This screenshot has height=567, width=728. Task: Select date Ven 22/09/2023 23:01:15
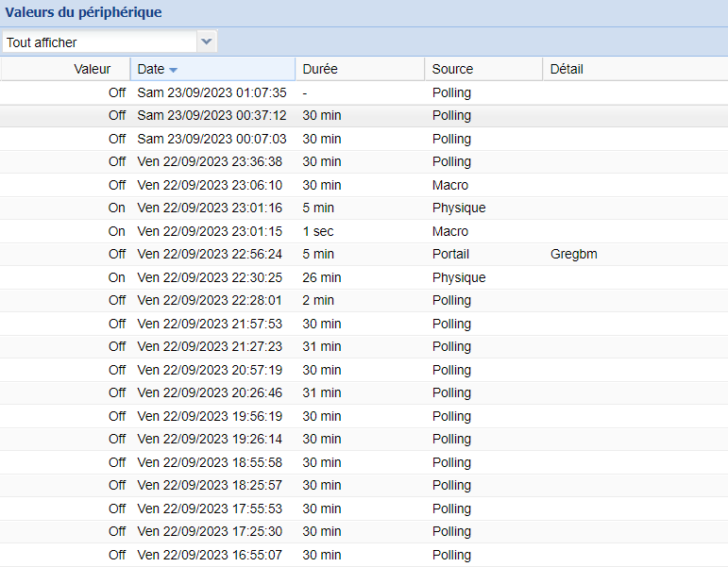tap(210, 231)
